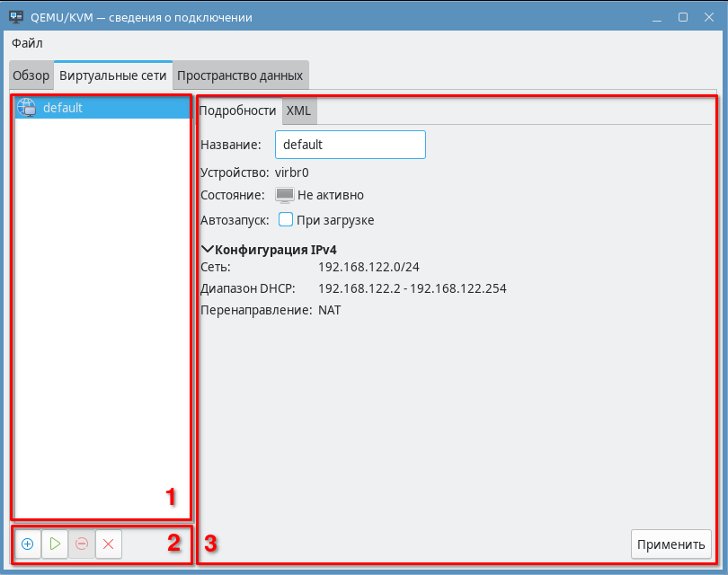Switch to the "Обзор" tab
Screen dimensions: 728x575
tap(31, 75)
